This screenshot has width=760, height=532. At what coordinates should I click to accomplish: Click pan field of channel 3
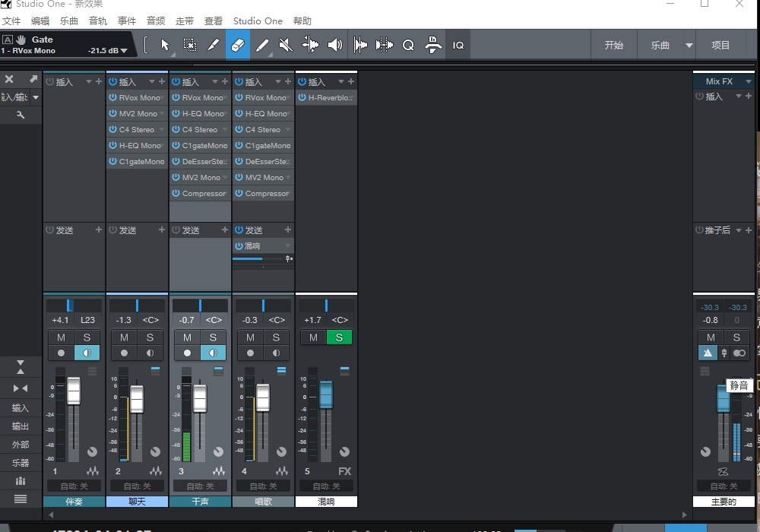click(214, 320)
